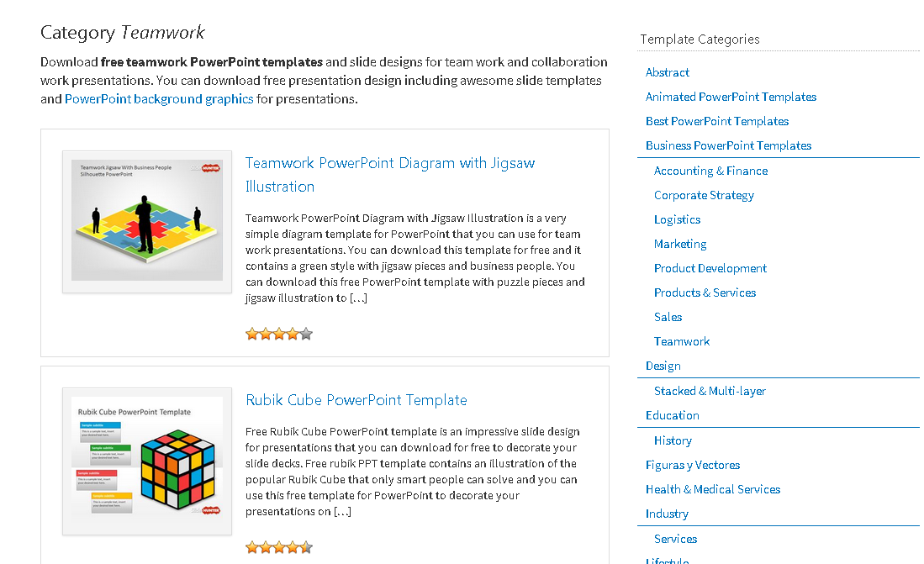Select the Marketing subcategory
This screenshot has height=564, width=924.
(680, 244)
